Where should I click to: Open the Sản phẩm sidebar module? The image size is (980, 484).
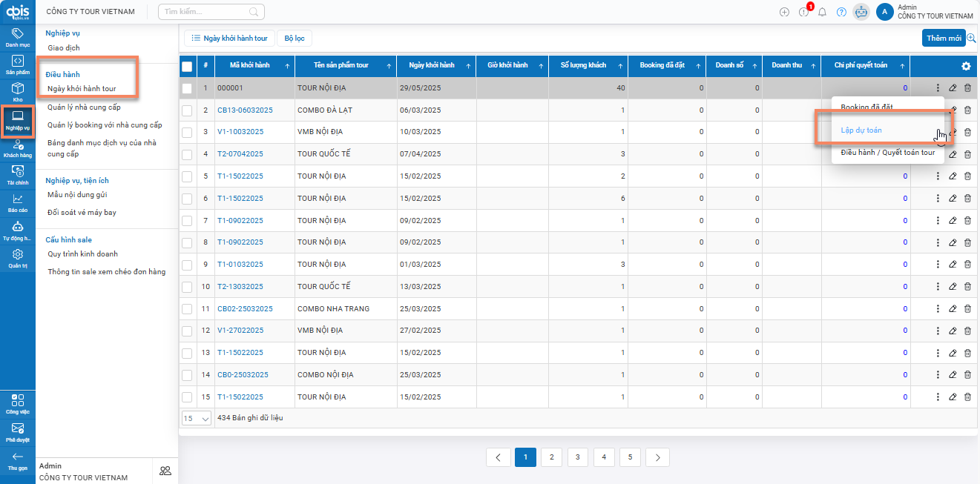(18, 65)
